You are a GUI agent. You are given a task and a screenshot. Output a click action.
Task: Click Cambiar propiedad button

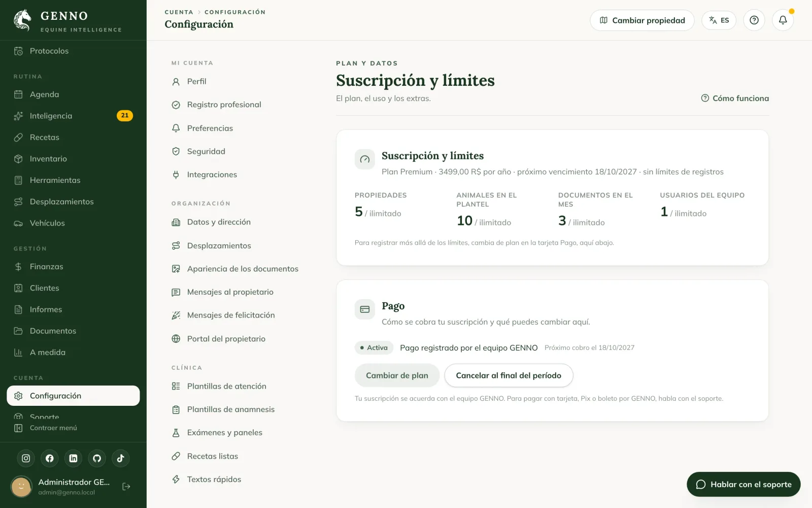[x=642, y=20]
